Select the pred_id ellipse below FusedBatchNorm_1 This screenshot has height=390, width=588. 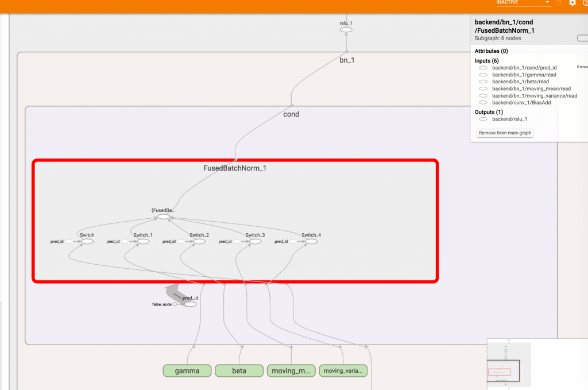pos(190,304)
